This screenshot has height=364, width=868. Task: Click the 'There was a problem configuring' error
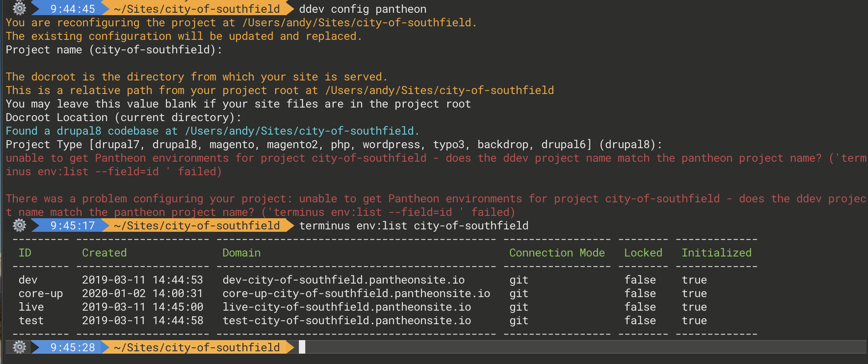tap(436, 205)
